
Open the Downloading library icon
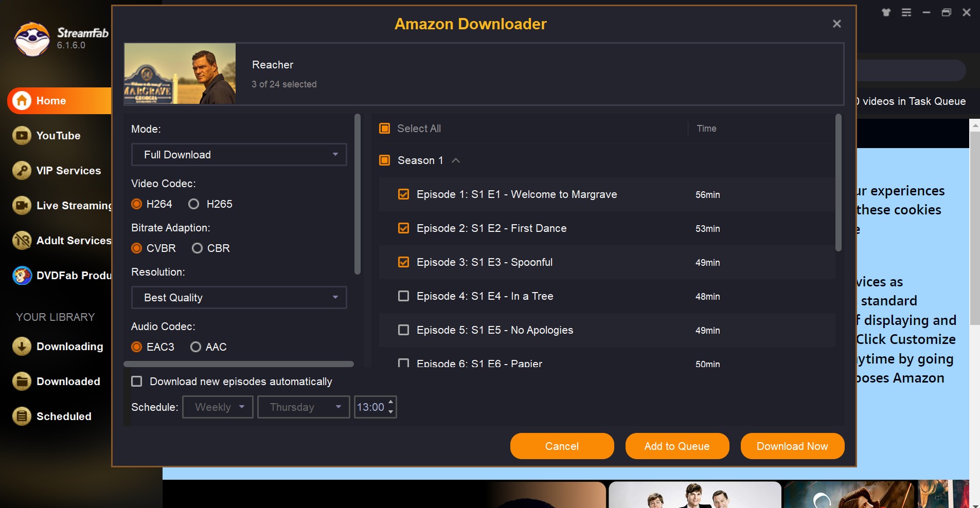21,346
